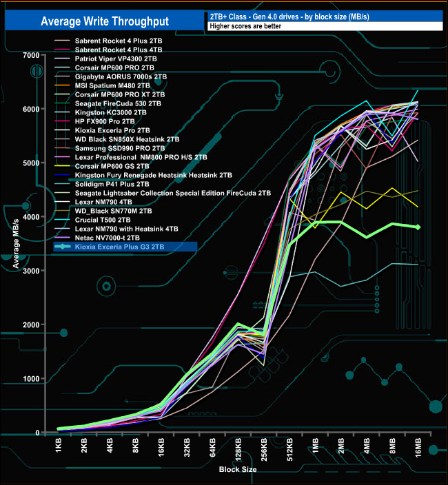
Task: Click the 7000 y-axis value
Action: click(x=31, y=55)
